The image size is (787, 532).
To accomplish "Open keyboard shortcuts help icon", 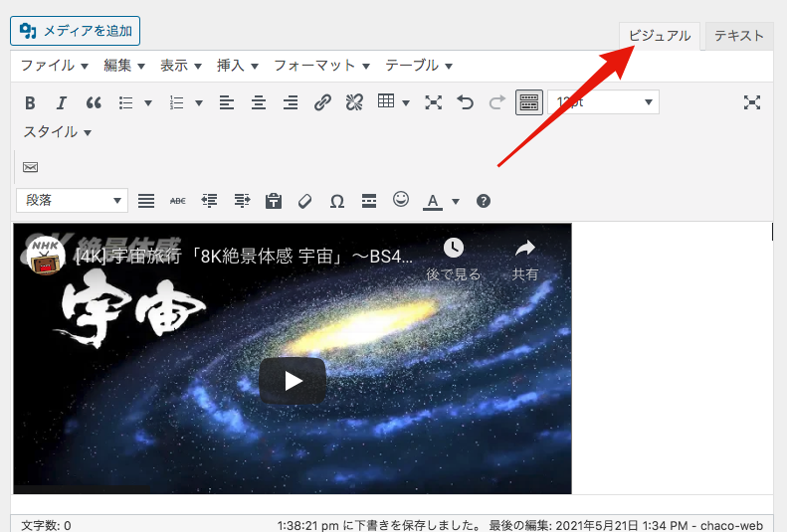I will [x=484, y=201].
